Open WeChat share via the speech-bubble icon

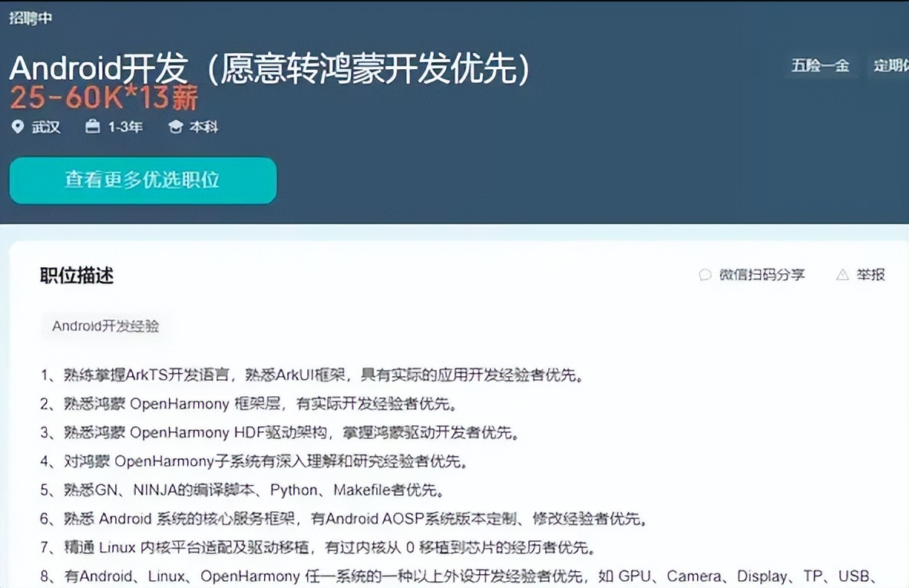[704, 275]
